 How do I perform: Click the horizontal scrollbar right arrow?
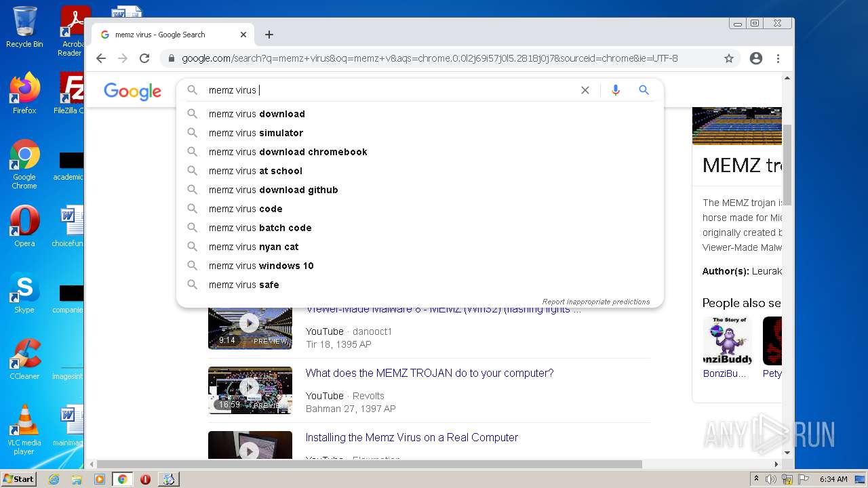coord(776,464)
